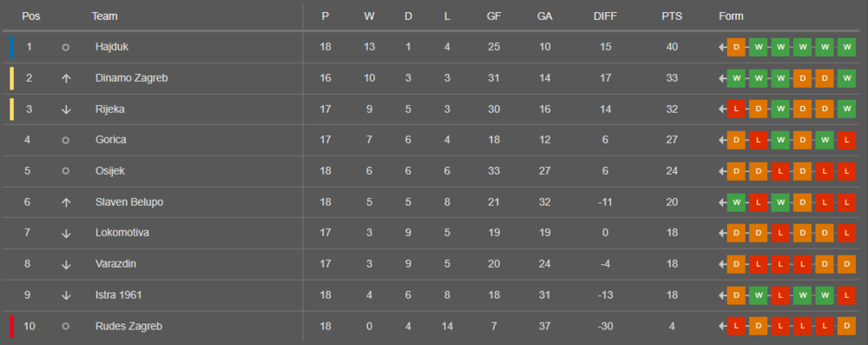Click the down arrow beside Rijeka
Image resolution: width=868 pixels, height=345 pixels.
(x=66, y=109)
